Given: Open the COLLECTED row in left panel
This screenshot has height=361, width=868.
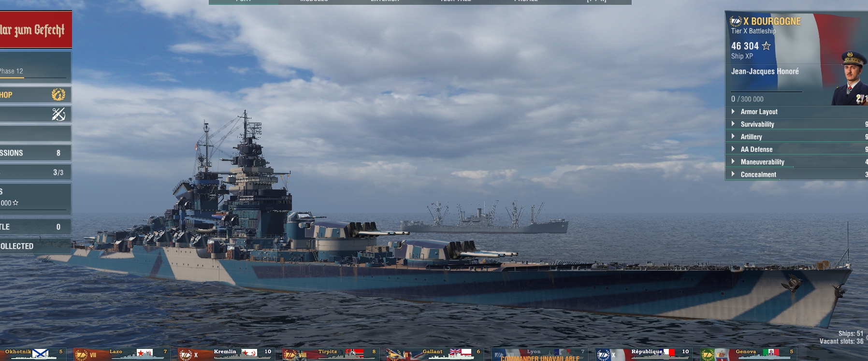Looking at the screenshot, I should (35, 246).
